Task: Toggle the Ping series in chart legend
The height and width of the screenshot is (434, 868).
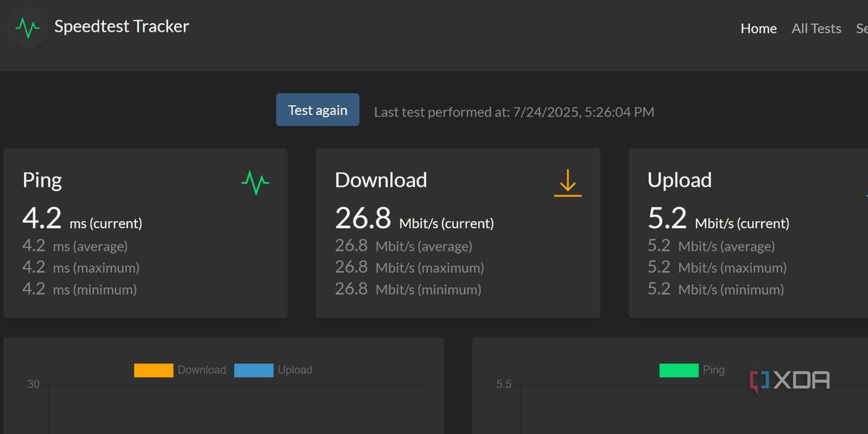Action: [x=692, y=370]
